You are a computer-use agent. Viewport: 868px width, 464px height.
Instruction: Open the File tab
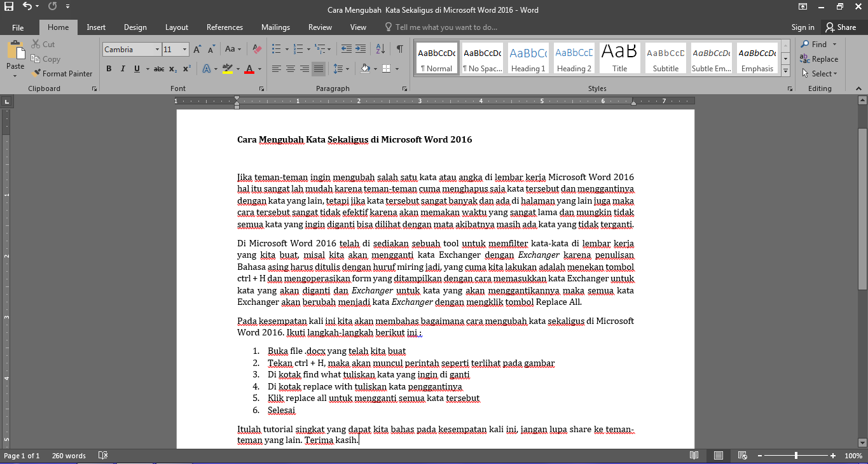point(18,27)
